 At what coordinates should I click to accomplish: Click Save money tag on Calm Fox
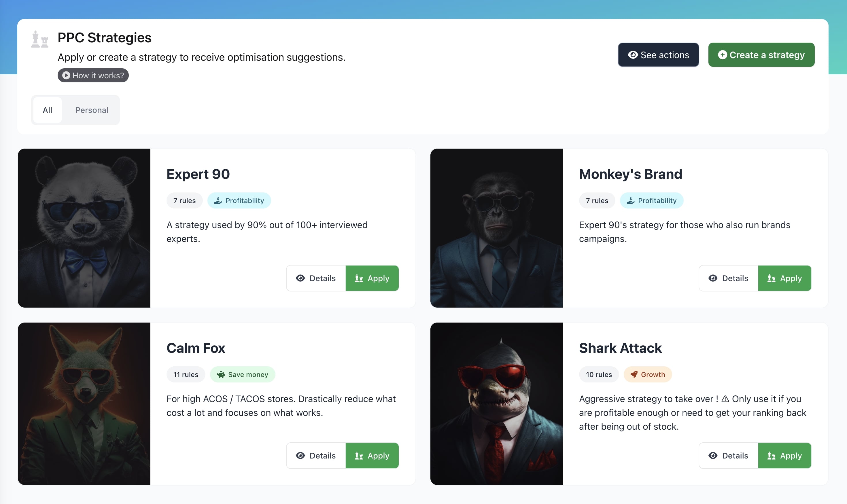pyautogui.click(x=242, y=374)
